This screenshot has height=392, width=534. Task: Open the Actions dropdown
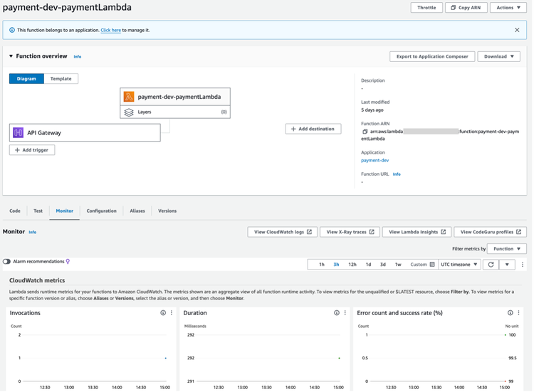click(x=508, y=8)
